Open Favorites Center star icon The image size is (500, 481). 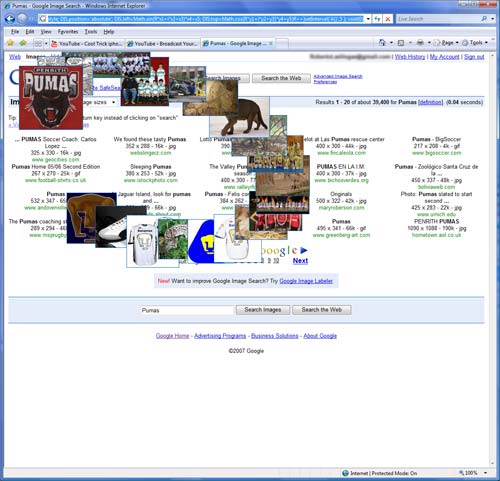pos(10,43)
